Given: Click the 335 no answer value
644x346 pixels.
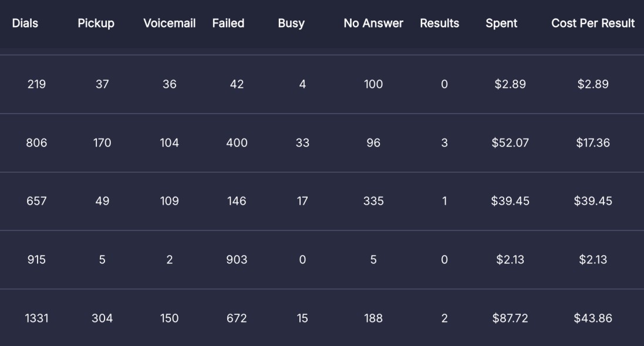Looking at the screenshot, I should [373, 201].
